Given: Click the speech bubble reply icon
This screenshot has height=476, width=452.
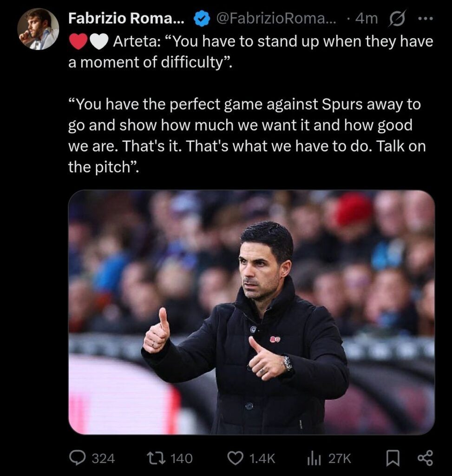Looking at the screenshot, I should (x=77, y=458).
